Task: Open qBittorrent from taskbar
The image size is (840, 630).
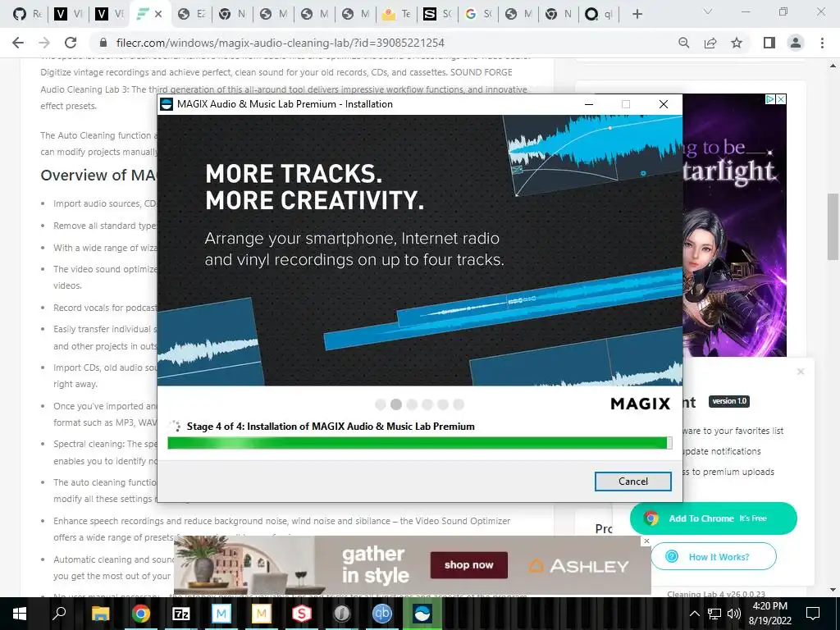Action: pos(382,614)
